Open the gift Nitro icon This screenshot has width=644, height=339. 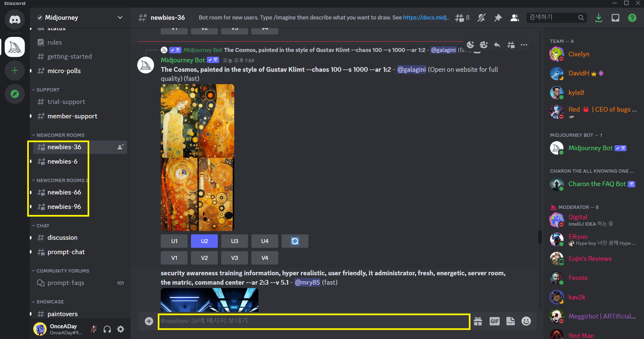(x=478, y=321)
